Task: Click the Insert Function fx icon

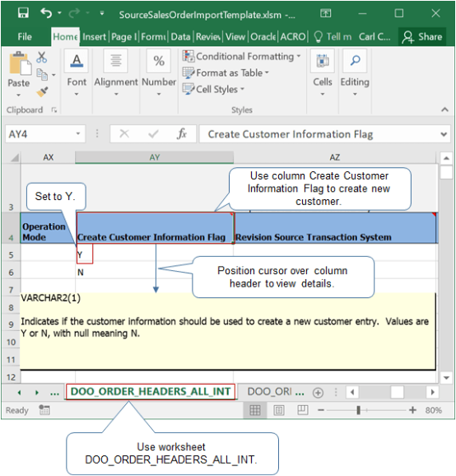Action: tap(182, 133)
